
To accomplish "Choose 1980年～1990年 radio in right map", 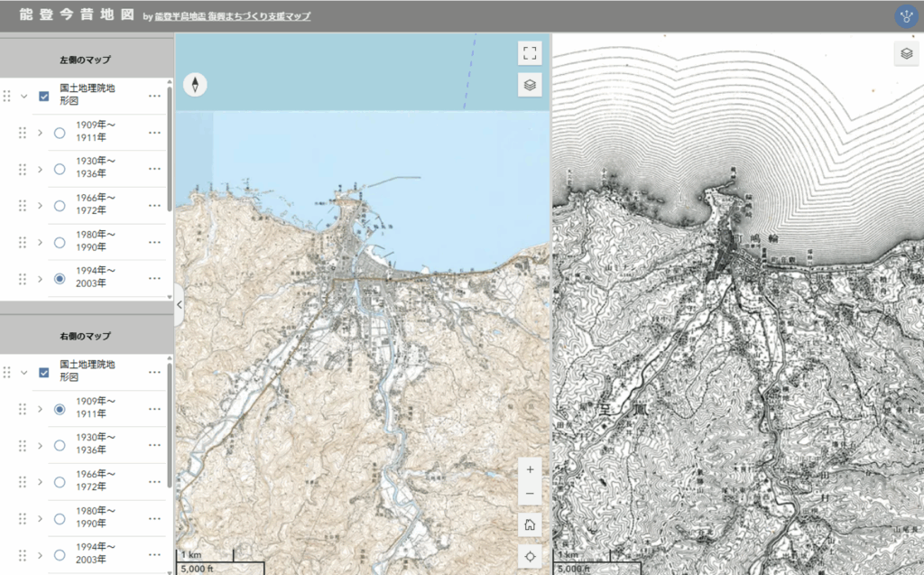I will point(60,518).
